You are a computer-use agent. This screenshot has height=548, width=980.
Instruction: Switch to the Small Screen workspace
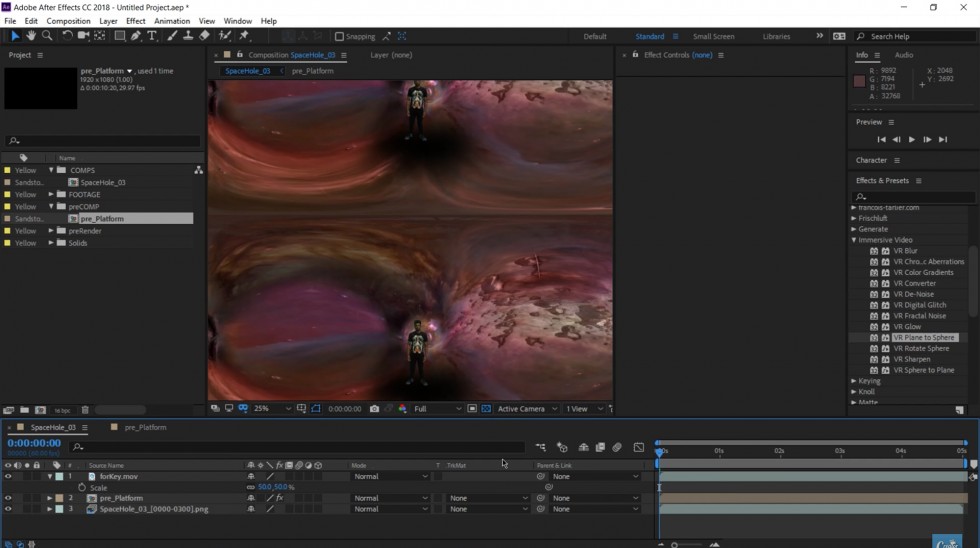click(x=716, y=37)
